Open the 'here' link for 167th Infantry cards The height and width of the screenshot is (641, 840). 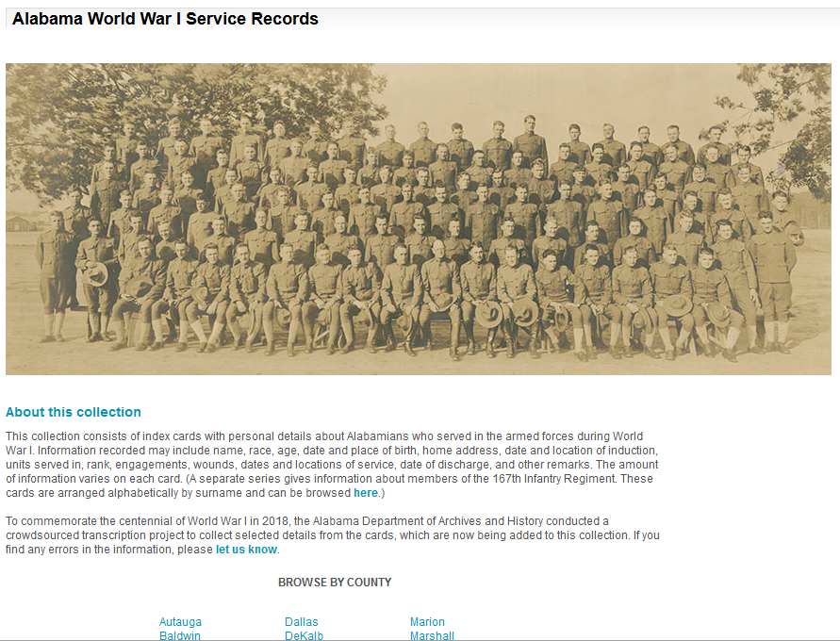click(366, 493)
